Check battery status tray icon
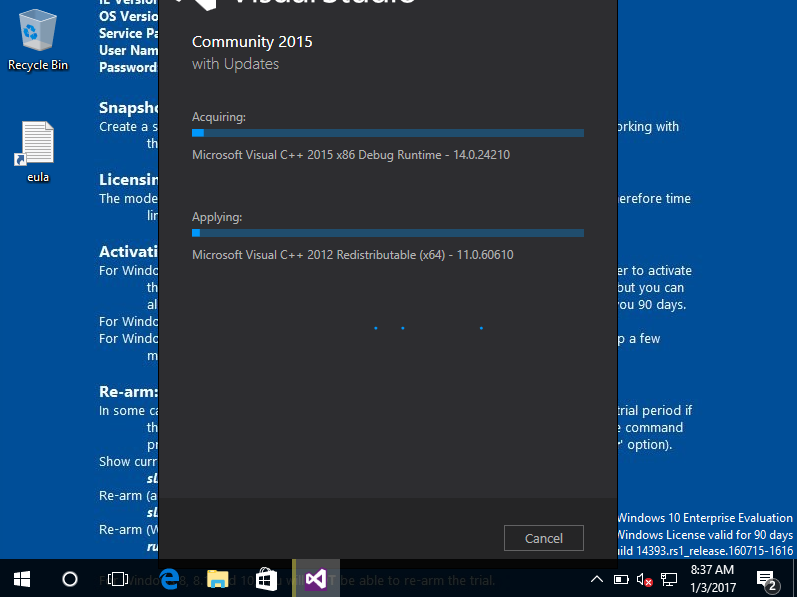Screen dimensions: 797x597 [x=621, y=579]
